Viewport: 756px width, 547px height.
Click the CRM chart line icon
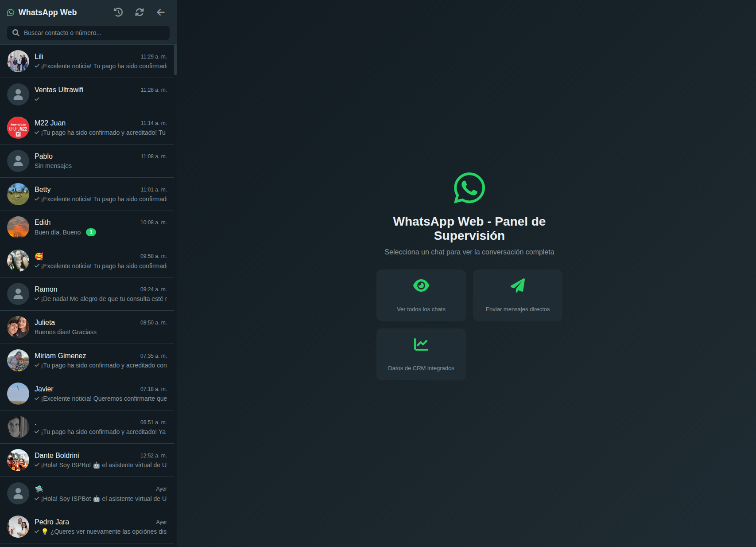pos(421,344)
